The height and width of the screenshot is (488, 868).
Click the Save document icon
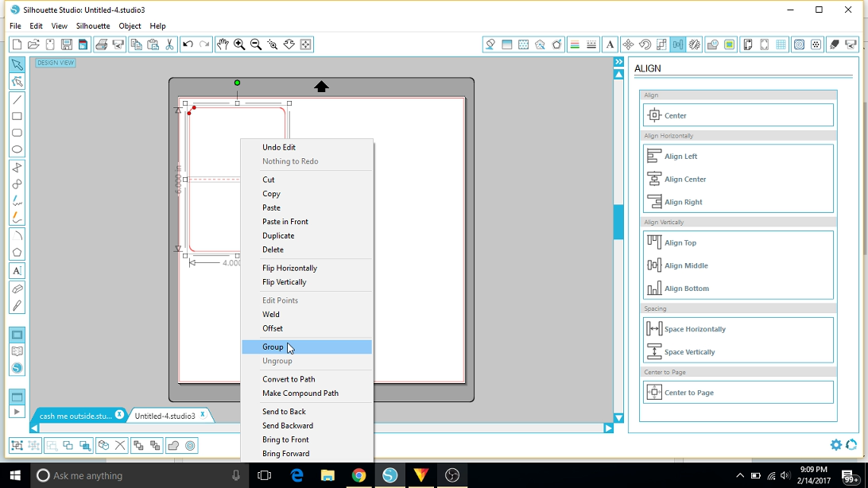click(67, 45)
